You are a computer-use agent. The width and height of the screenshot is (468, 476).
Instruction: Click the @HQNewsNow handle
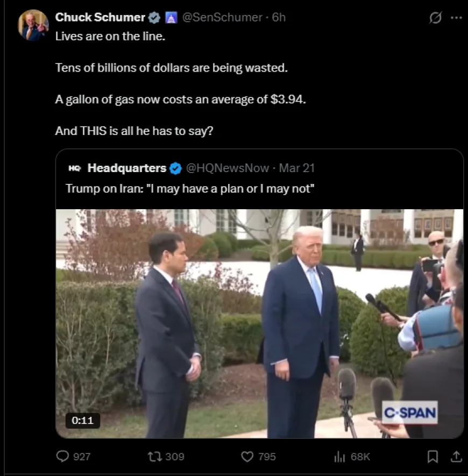click(228, 168)
